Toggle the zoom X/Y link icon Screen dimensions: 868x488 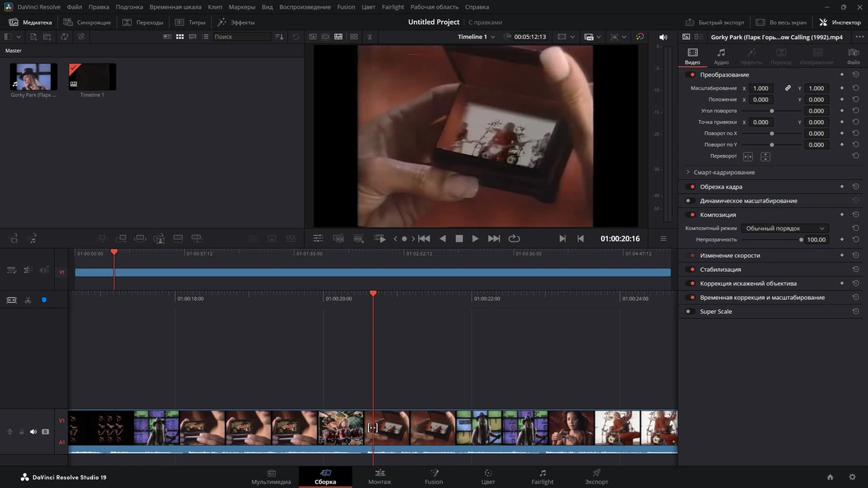tap(788, 88)
